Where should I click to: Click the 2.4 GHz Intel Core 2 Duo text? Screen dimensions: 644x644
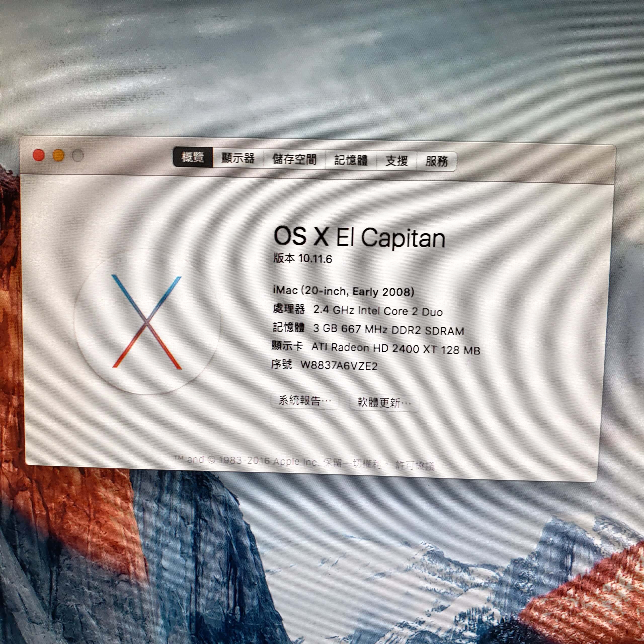pos(378,311)
